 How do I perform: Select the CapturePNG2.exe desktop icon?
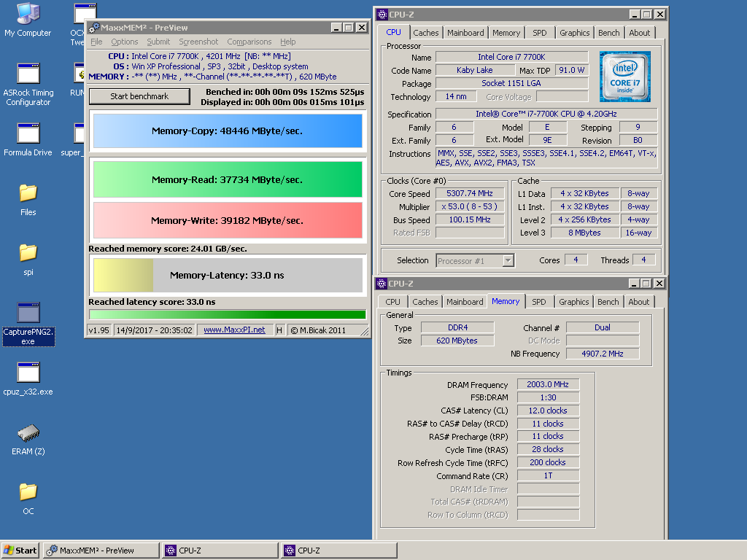(28, 324)
